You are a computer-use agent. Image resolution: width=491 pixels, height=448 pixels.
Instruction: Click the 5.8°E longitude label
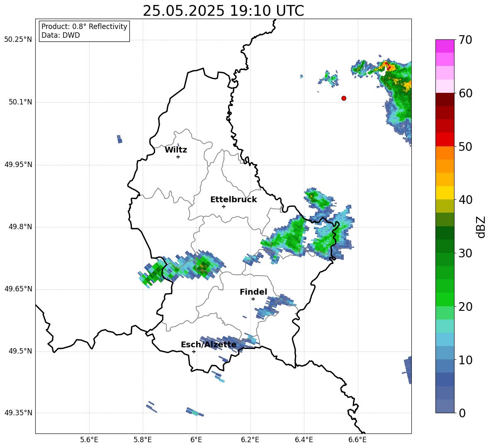tap(143, 440)
